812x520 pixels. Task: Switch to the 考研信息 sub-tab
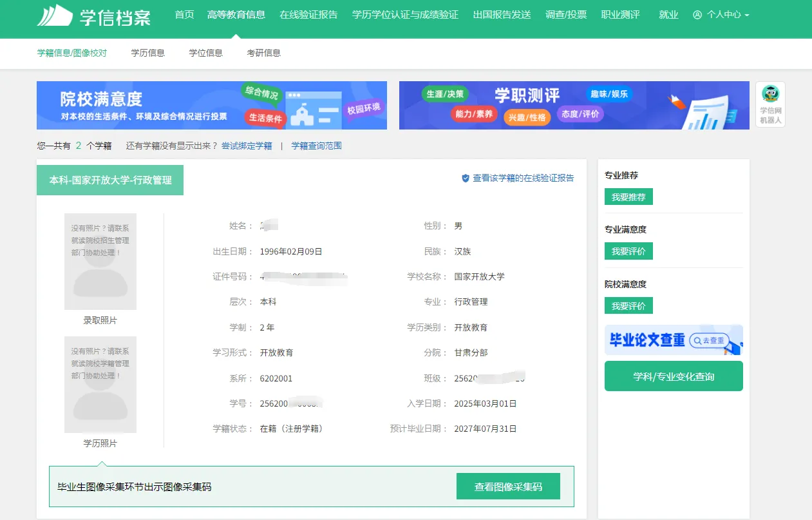coord(263,53)
